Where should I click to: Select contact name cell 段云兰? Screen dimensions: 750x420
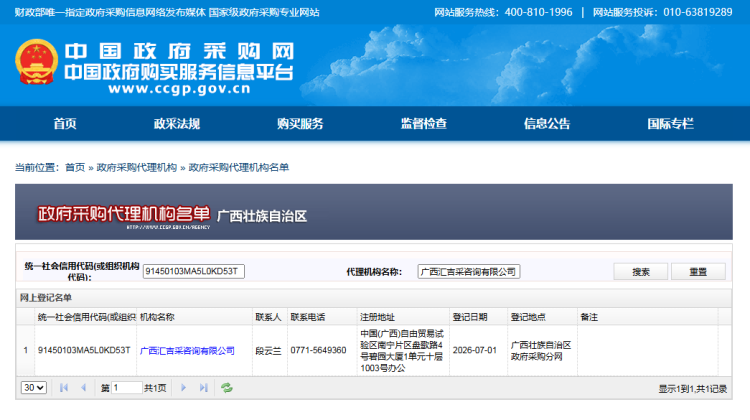268,351
